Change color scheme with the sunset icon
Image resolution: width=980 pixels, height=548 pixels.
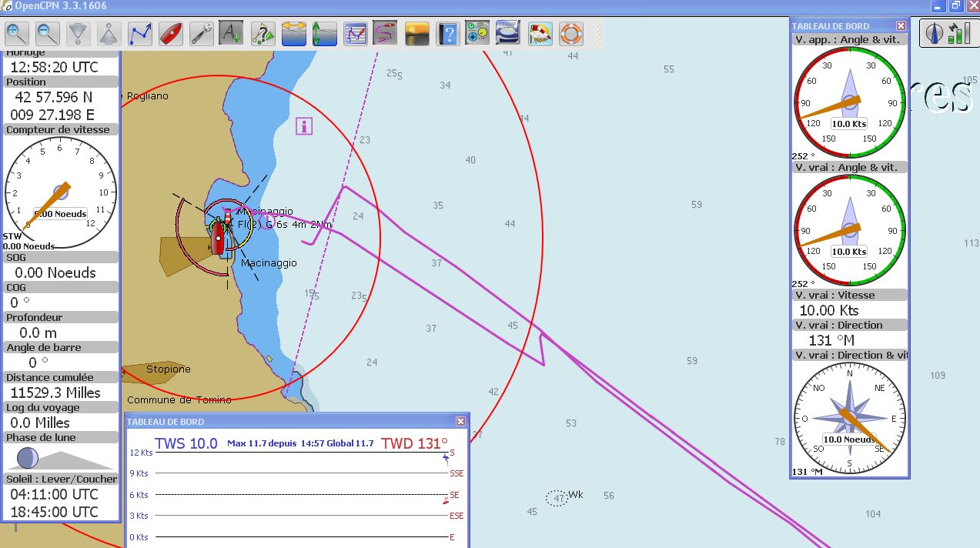[x=417, y=34]
